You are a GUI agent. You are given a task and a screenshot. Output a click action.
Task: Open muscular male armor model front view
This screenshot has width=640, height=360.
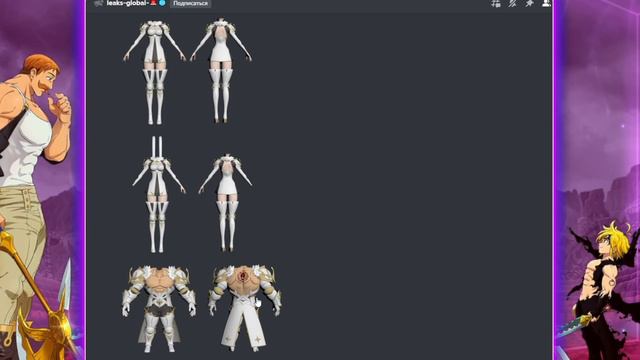pyautogui.click(x=159, y=309)
